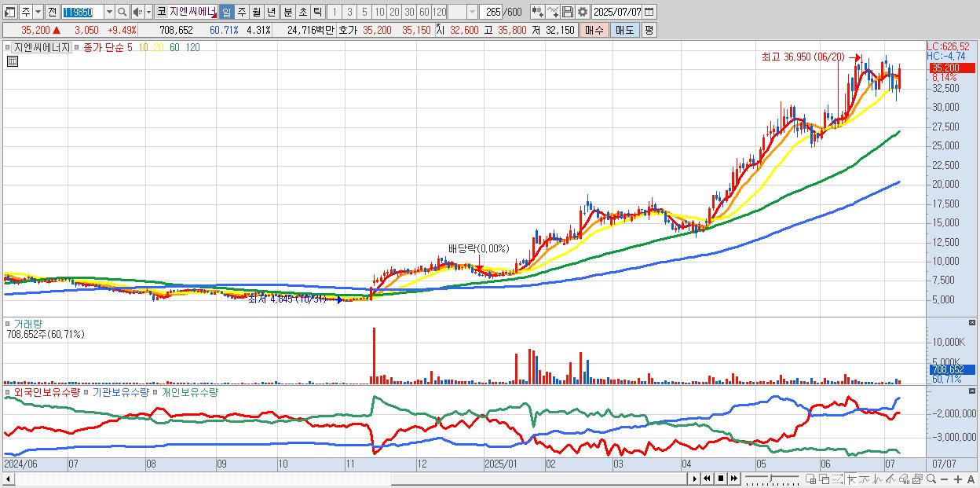Click the fast-forward double-arrow button below chart
The image size is (980, 488).
point(733,479)
